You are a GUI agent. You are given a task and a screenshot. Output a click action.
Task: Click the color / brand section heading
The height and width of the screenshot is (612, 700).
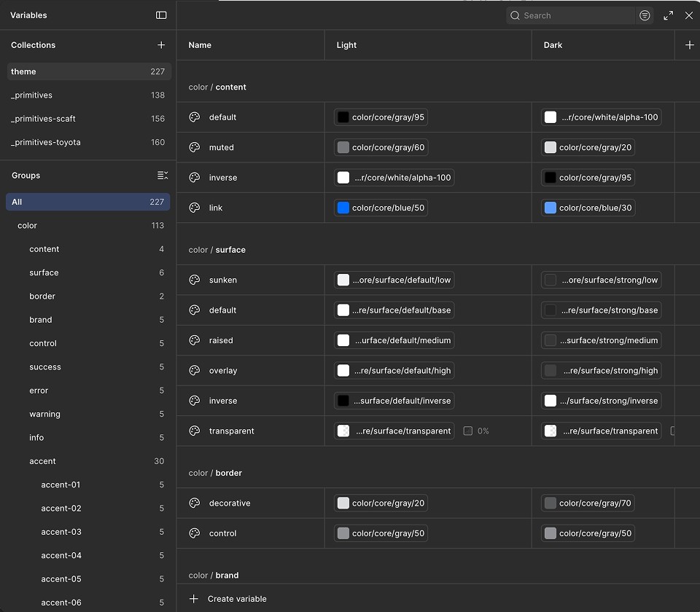click(214, 576)
